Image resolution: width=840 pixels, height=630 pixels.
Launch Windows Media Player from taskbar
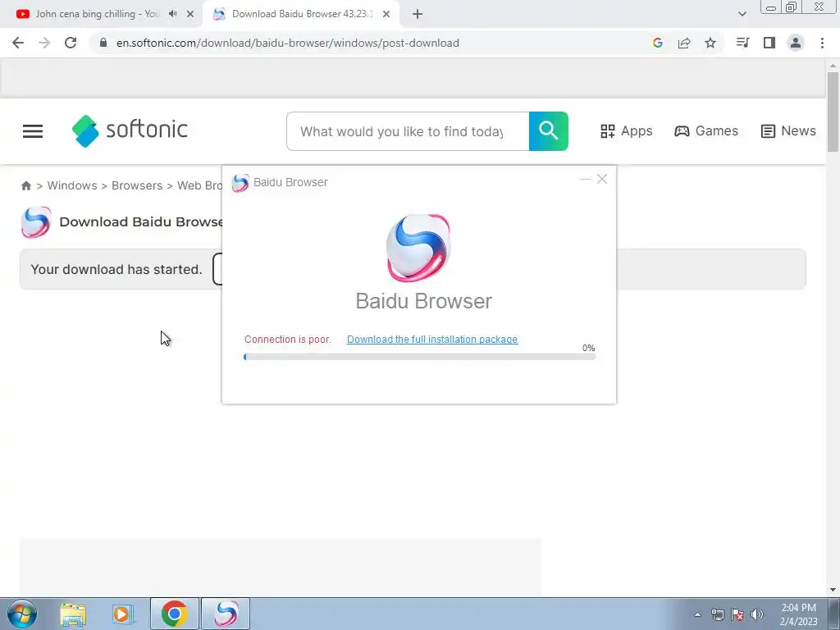pos(122,614)
